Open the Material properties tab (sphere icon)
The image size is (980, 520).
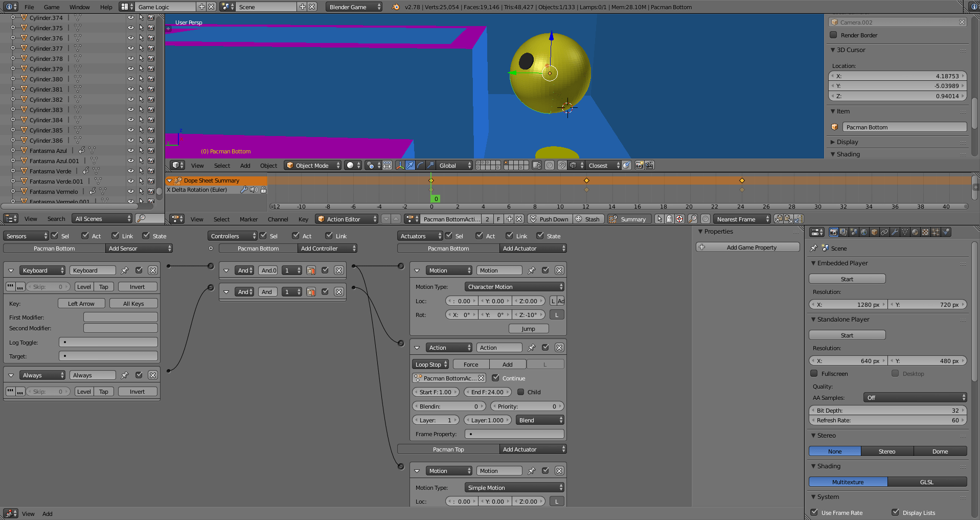pos(915,232)
